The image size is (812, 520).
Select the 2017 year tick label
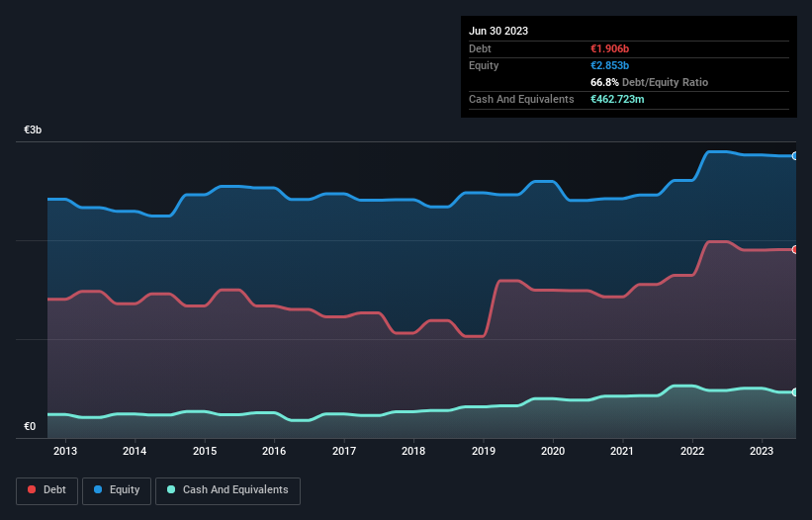(x=344, y=452)
